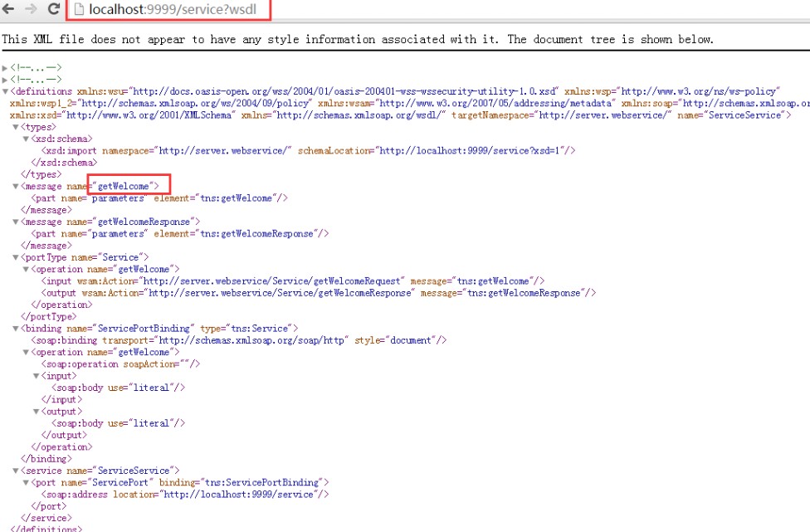Click the soap:binding transport line
This screenshot has width=810, height=532.
tap(239, 341)
